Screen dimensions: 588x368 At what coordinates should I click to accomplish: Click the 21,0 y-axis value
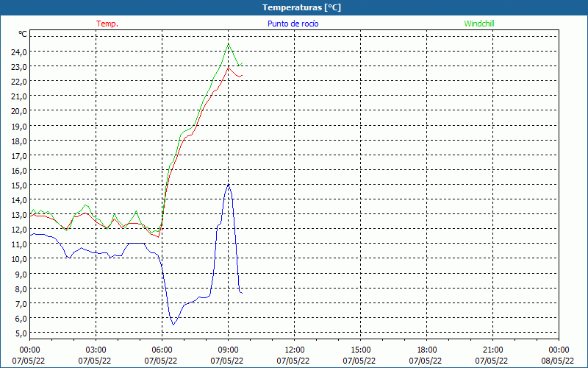point(19,96)
